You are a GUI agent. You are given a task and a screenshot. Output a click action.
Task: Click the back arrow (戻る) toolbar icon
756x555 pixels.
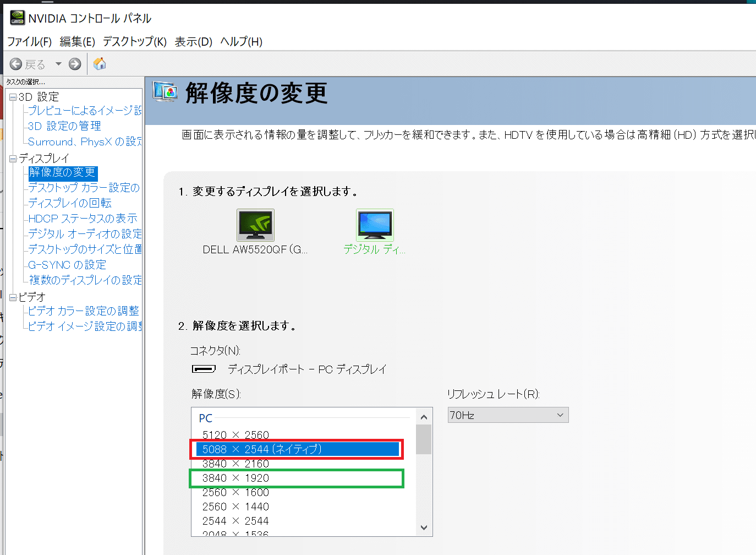[16, 64]
